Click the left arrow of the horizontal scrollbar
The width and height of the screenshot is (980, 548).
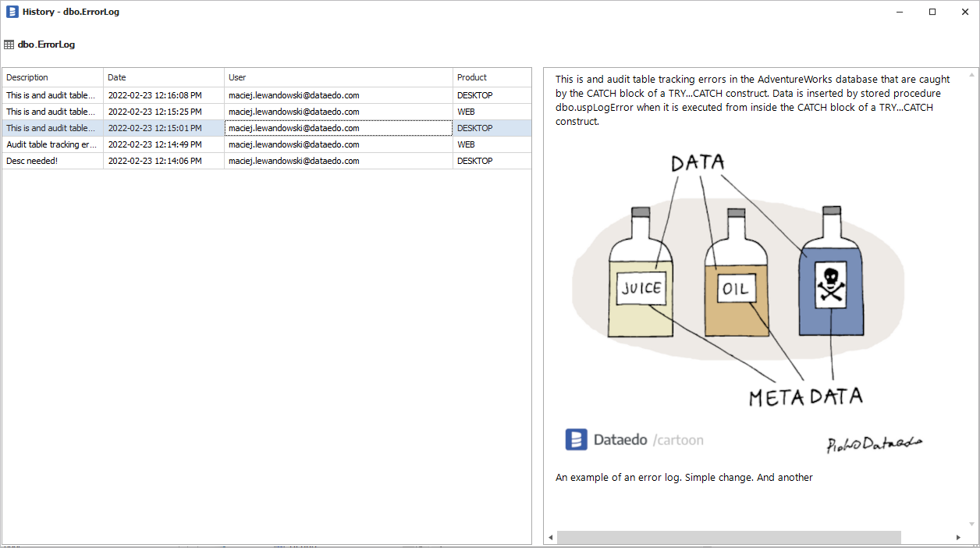551,537
